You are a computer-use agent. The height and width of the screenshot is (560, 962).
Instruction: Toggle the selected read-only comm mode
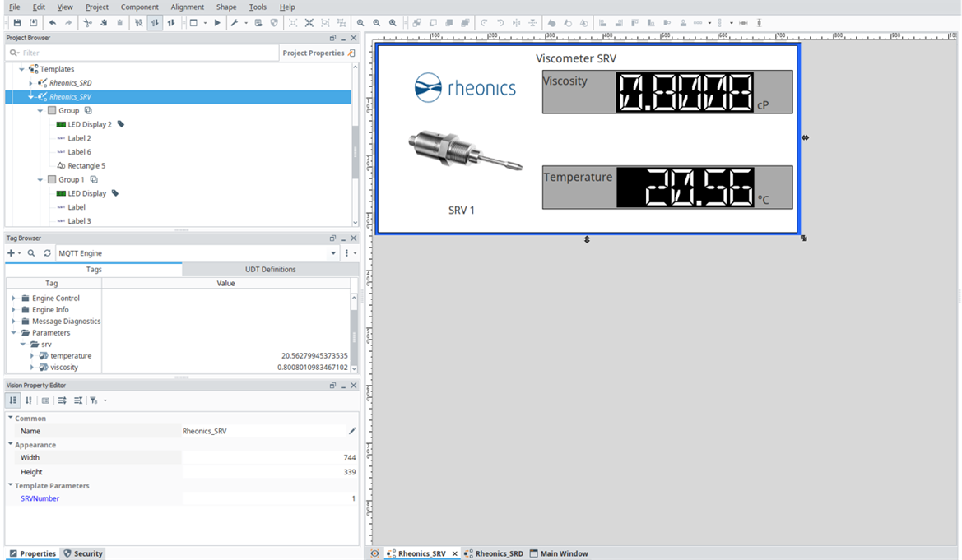[155, 23]
